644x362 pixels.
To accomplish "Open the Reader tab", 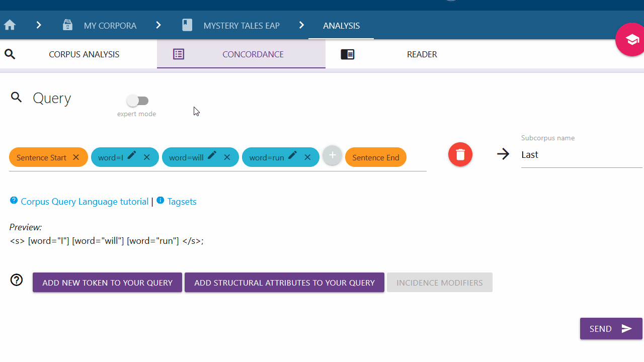I will pos(422,54).
